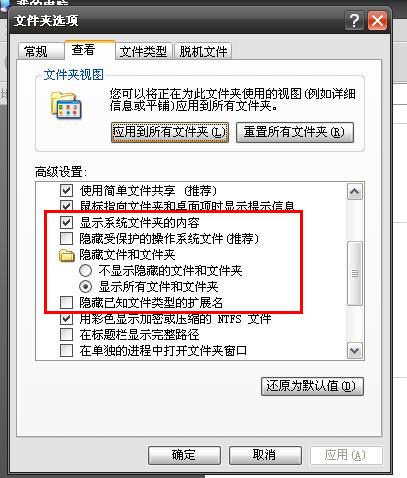Viewport: 407px width, 478px height.
Task: Select 显示所有文件和文件夹 radio button
Action: tap(85, 287)
